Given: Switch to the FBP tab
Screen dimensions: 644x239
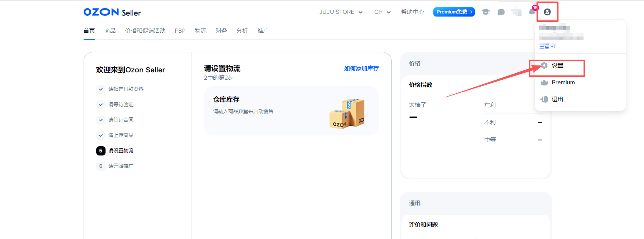Looking at the screenshot, I should click(x=180, y=31).
